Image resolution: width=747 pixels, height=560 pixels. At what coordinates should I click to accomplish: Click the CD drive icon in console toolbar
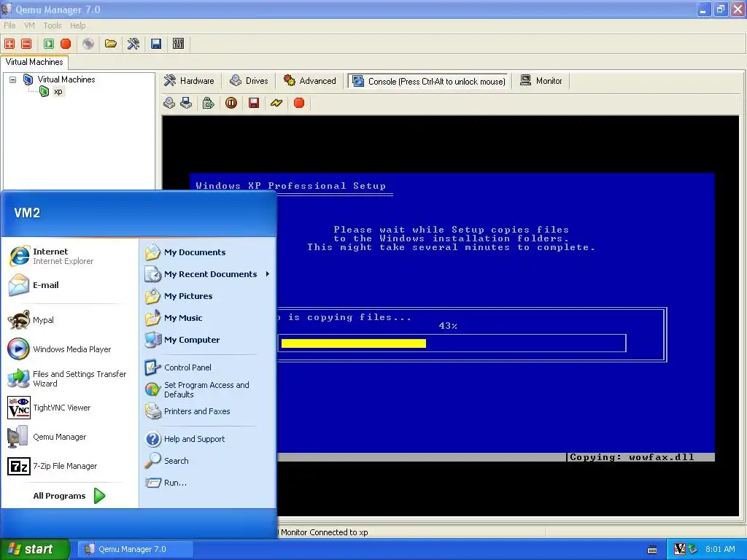click(169, 103)
